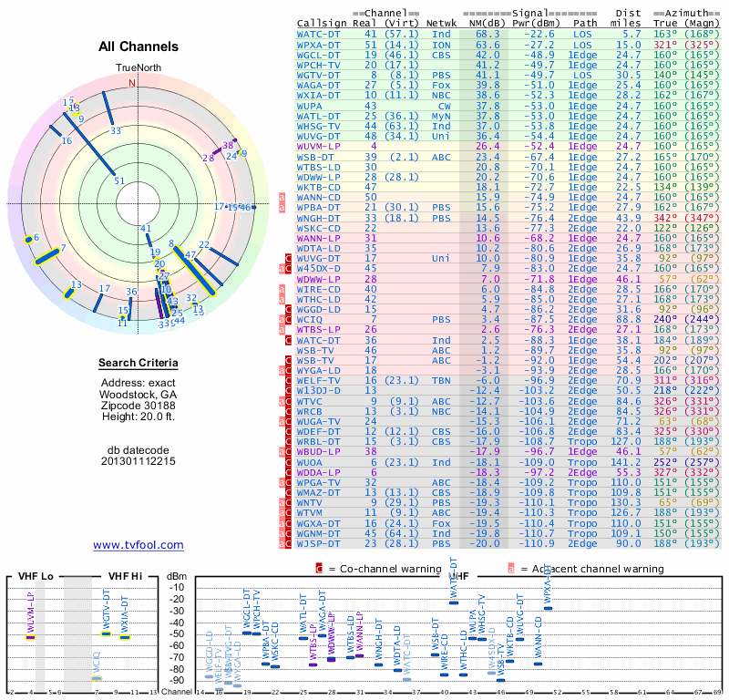The height and width of the screenshot is (700, 729).
Task: Open the www.tvfool.com link
Action: (139, 545)
